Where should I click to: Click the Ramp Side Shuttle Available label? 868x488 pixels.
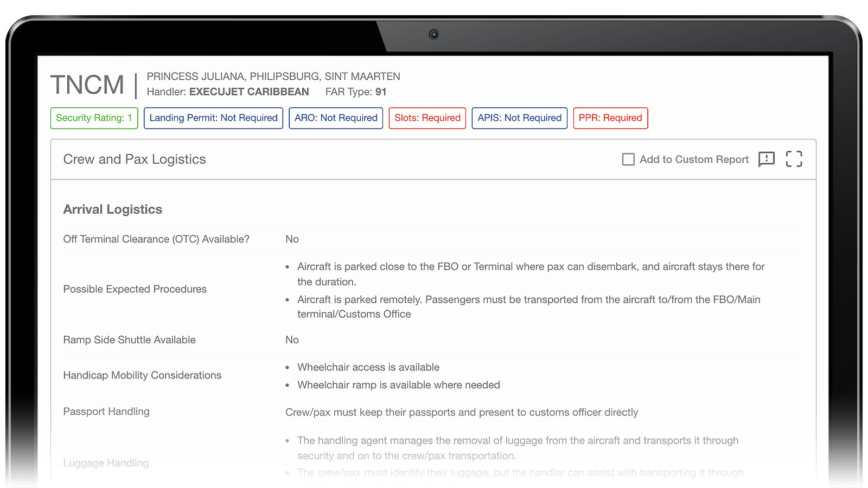click(x=129, y=340)
